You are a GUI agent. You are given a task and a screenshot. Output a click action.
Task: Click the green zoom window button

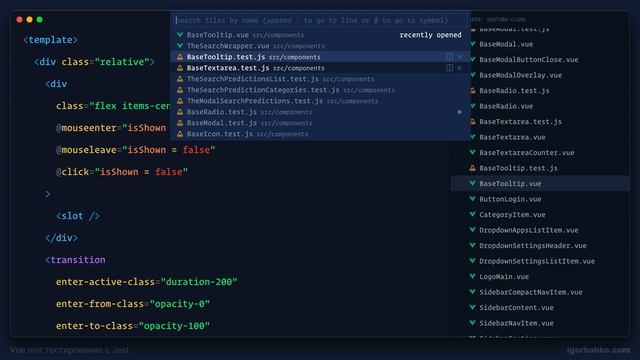click(40, 19)
